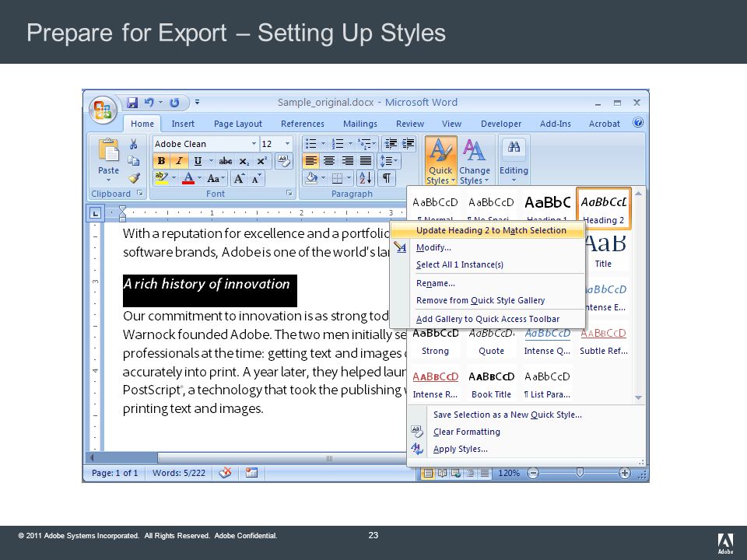Sort the selected text
This screenshot has width=747, height=560.
[x=366, y=178]
